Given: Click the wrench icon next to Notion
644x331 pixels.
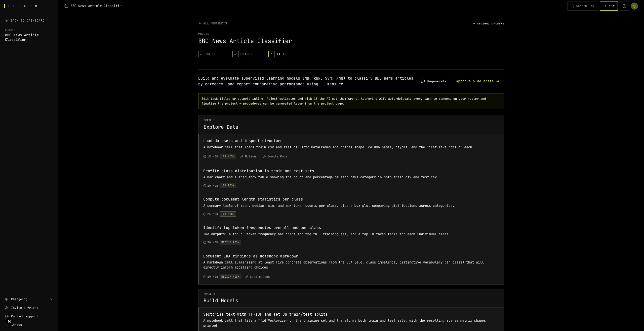Looking at the screenshot, I should click(x=242, y=156).
